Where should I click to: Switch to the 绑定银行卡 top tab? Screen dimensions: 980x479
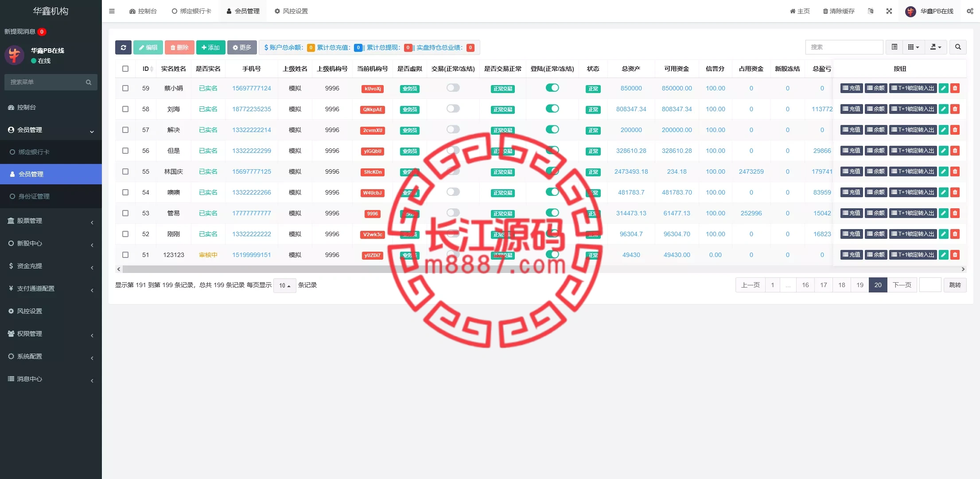191,11
